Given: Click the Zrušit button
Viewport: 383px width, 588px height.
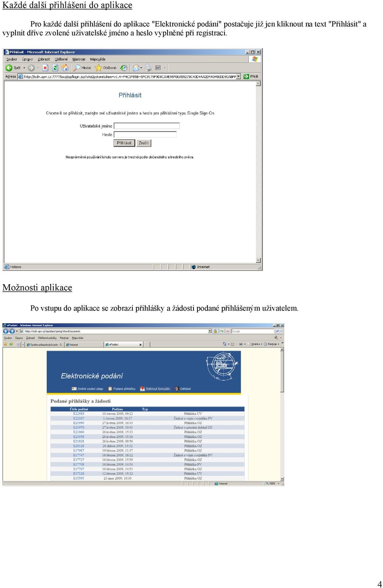Looking at the screenshot, I should pos(144,143).
